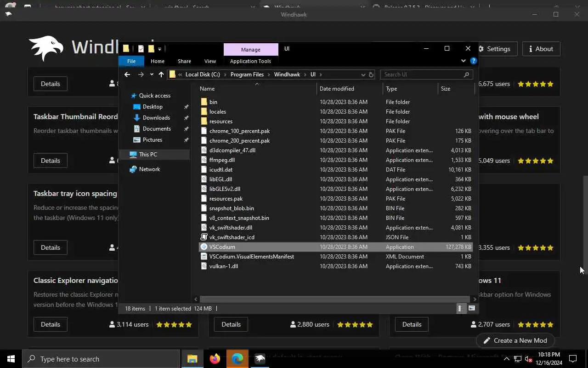This screenshot has height=368, width=588.
Task: Click the New Folder icon in title bar
Action: [151, 49]
